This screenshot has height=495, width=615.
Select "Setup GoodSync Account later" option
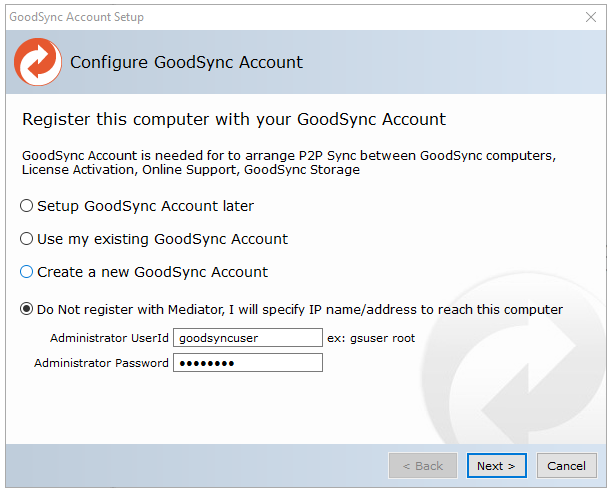point(27,206)
